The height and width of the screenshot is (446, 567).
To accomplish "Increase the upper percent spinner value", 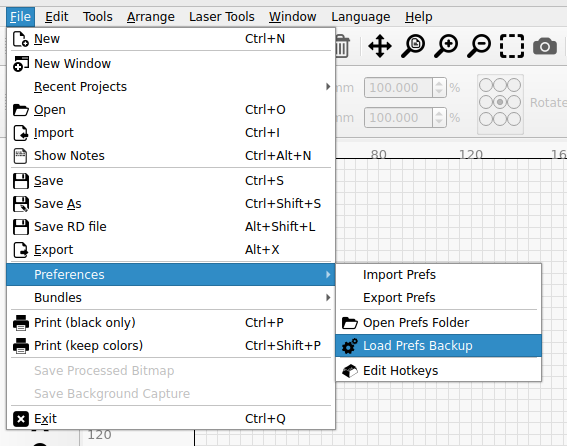I will click(439, 84).
